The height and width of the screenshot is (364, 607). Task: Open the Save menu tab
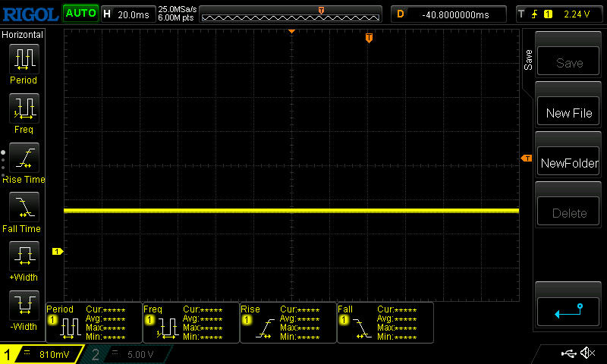(528, 61)
